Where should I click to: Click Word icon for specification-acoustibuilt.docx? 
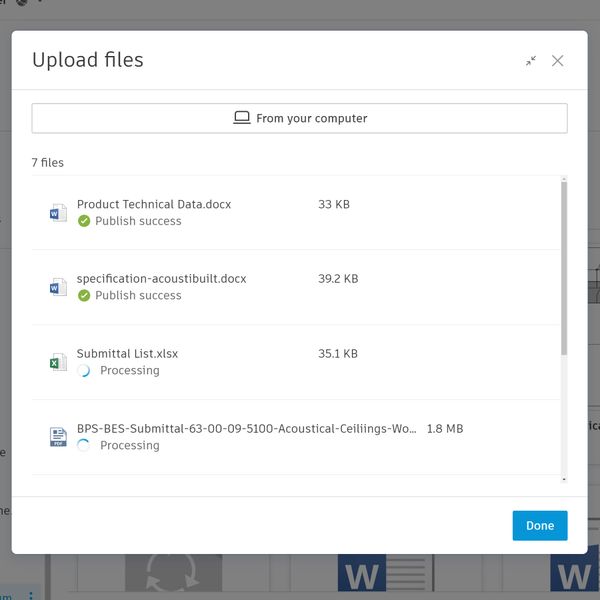pyautogui.click(x=58, y=288)
